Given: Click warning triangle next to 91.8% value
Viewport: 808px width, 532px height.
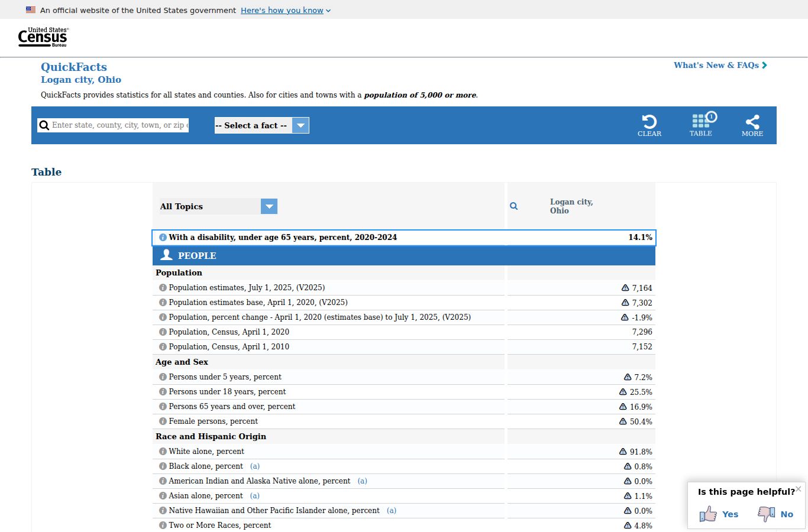Looking at the screenshot, I should (623, 452).
